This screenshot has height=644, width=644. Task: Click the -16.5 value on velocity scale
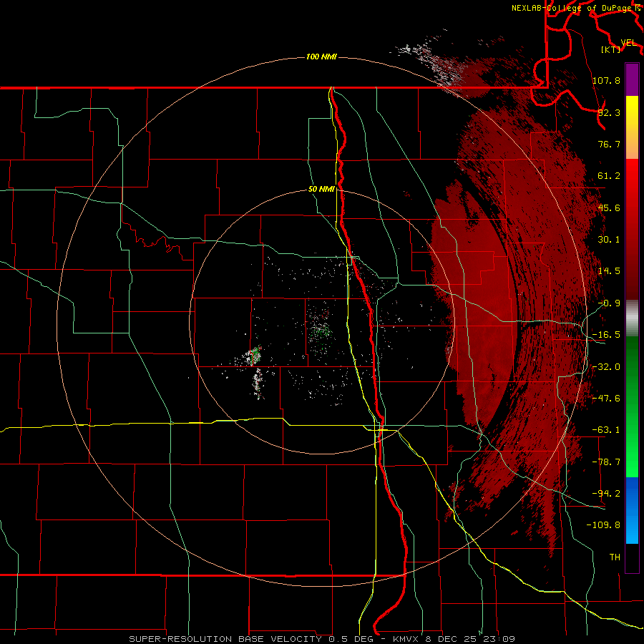[606, 335]
